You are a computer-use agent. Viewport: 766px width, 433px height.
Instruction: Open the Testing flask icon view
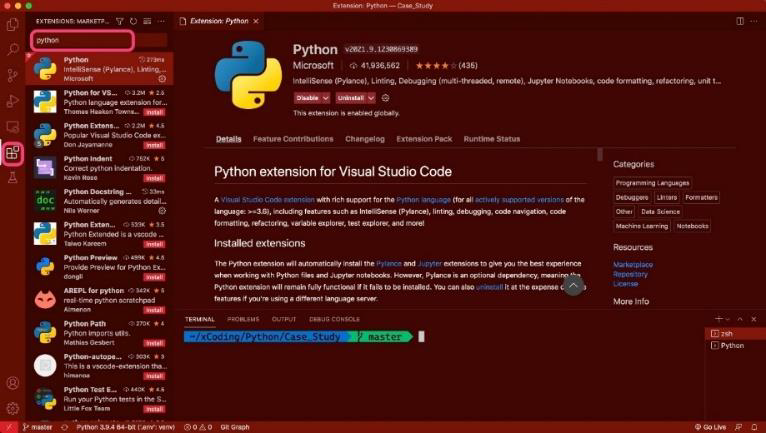point(13,178)
